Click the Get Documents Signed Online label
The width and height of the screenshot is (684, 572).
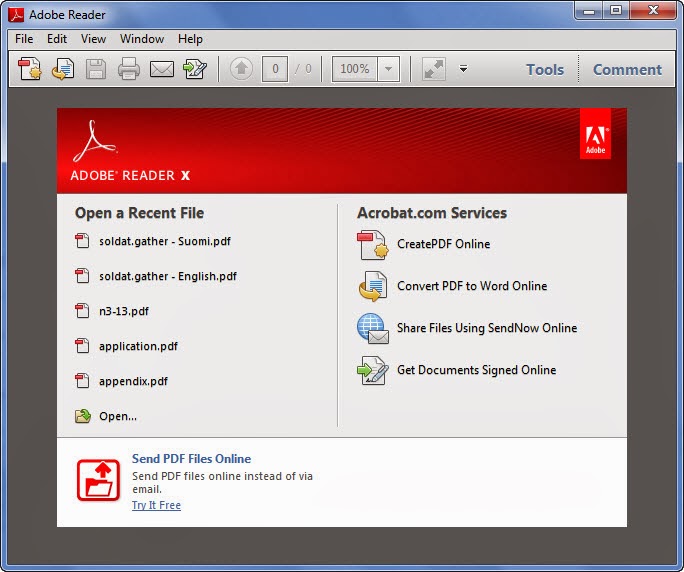pyautogui.click(x=476, y=370)
